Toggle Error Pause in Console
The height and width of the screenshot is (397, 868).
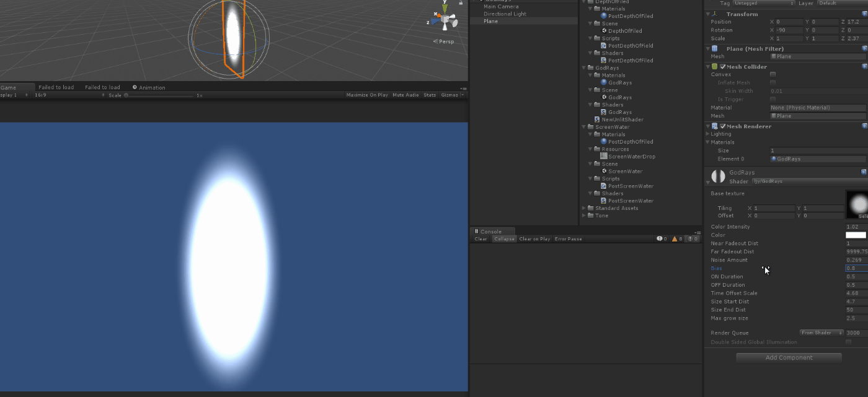tap(568, 239)
